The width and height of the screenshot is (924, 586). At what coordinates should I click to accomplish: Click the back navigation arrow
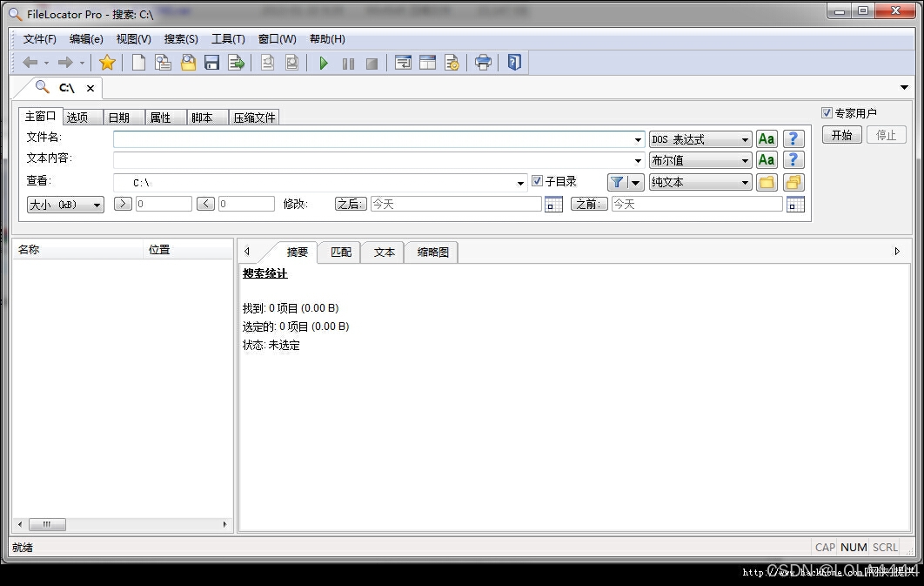click(30, 63)
